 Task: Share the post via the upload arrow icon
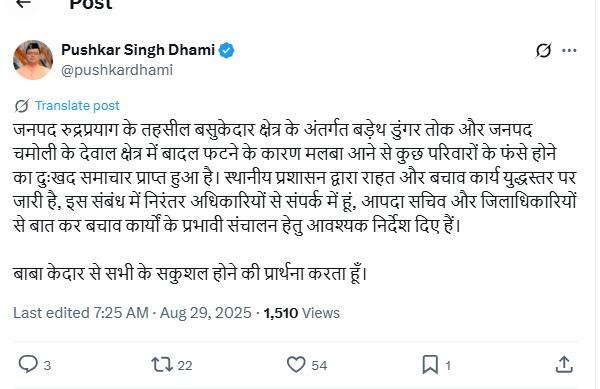tap(564, 365)
